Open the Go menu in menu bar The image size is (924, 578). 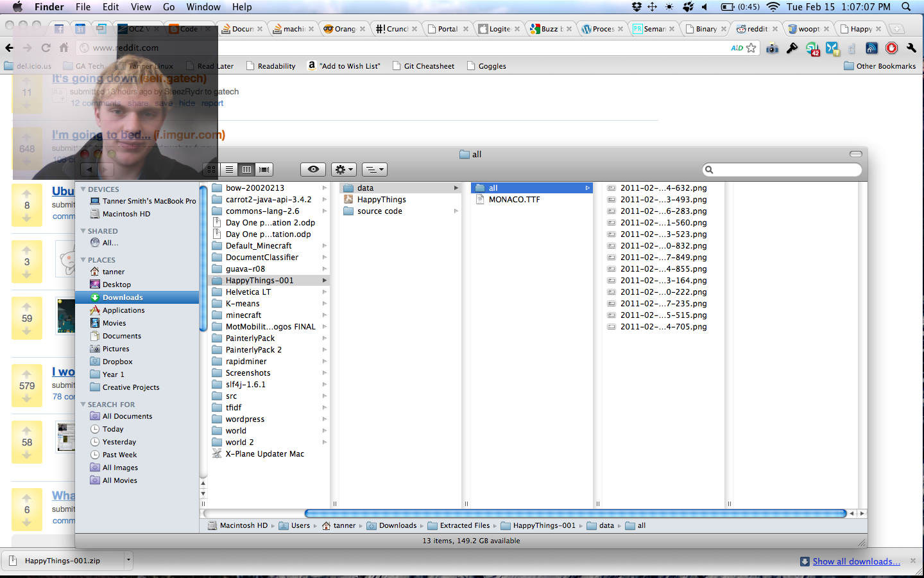point(169,7)
